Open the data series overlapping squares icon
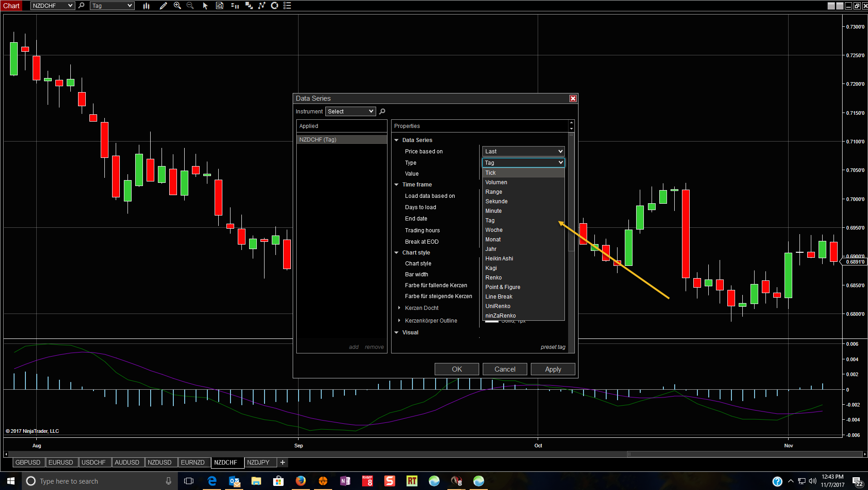 [x=249, y=5]
